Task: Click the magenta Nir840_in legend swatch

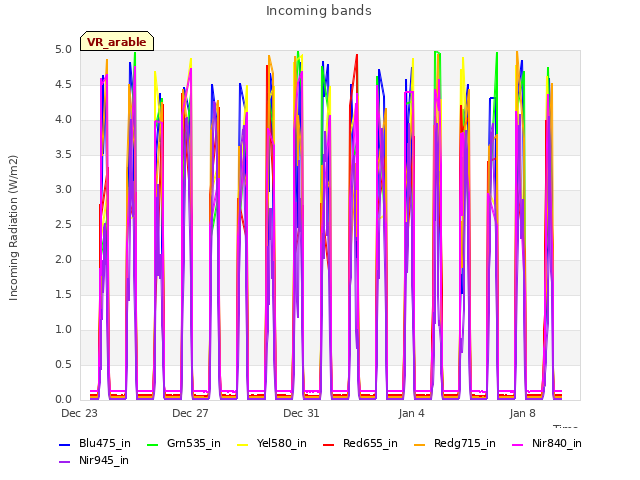Action: (518, 444)
